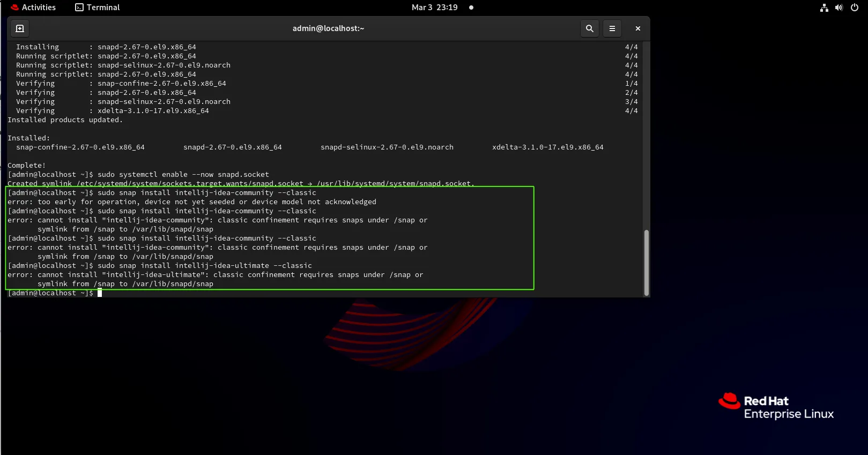This screenshot has width=868, height=455.
Task: Click 'snapd-2.67-0.el9.x86_64' in the Installed list
Action: click(x=233, y=147)
